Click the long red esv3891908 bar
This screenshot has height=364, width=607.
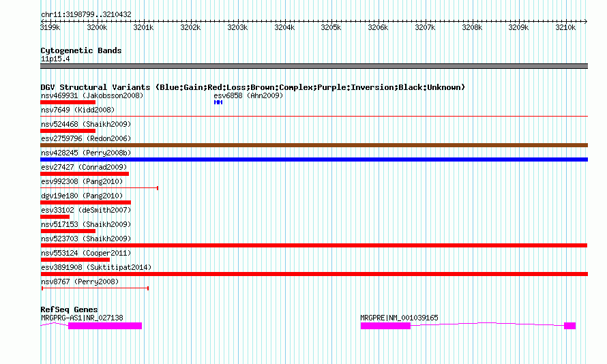click(x=314, y=274)
